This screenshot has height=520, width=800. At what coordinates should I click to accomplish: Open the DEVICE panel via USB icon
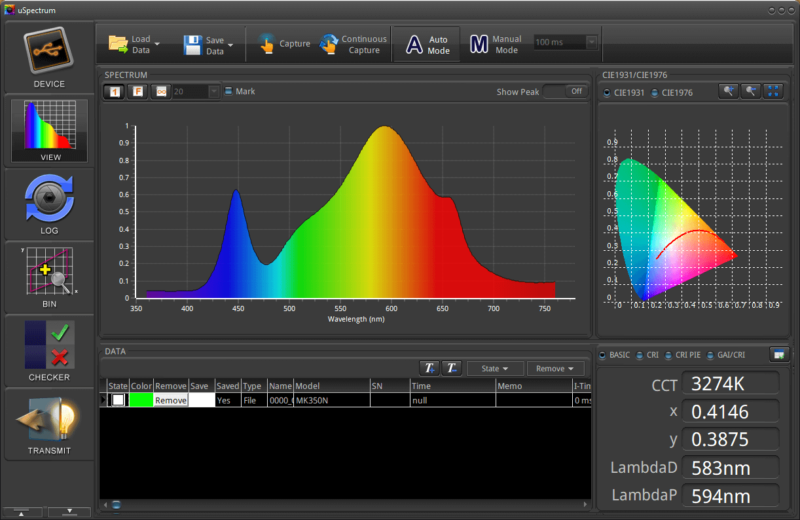pos(48,51)
